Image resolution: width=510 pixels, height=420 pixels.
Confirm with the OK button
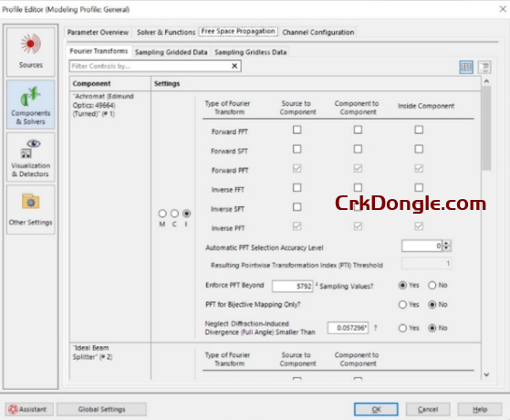(x=376, y=409)
